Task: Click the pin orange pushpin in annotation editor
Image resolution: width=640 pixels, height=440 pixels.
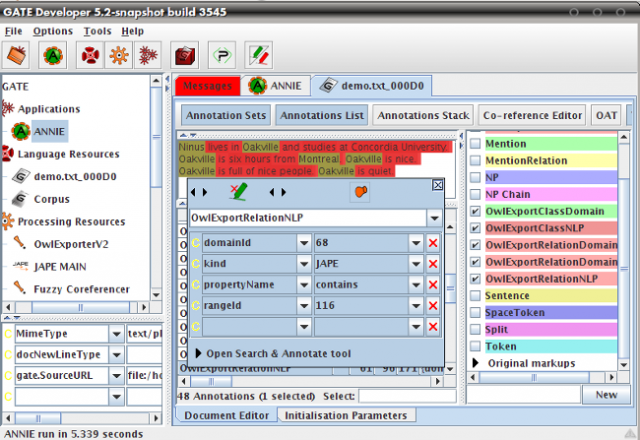Action: coord(360,192)
